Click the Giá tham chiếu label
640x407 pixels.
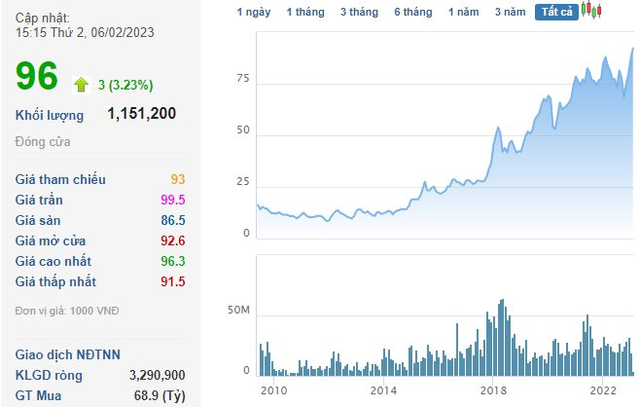click(x=61, y=180)
